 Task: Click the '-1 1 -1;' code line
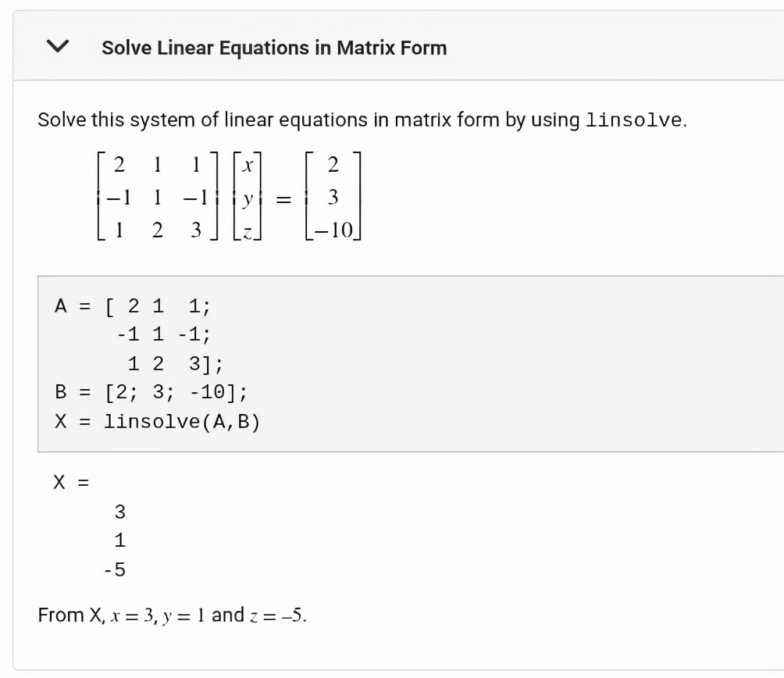(x=163, y=334)
